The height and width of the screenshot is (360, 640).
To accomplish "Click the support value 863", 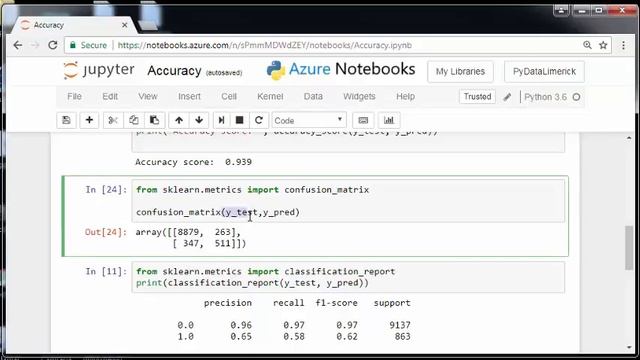I will tap(402, 336).
